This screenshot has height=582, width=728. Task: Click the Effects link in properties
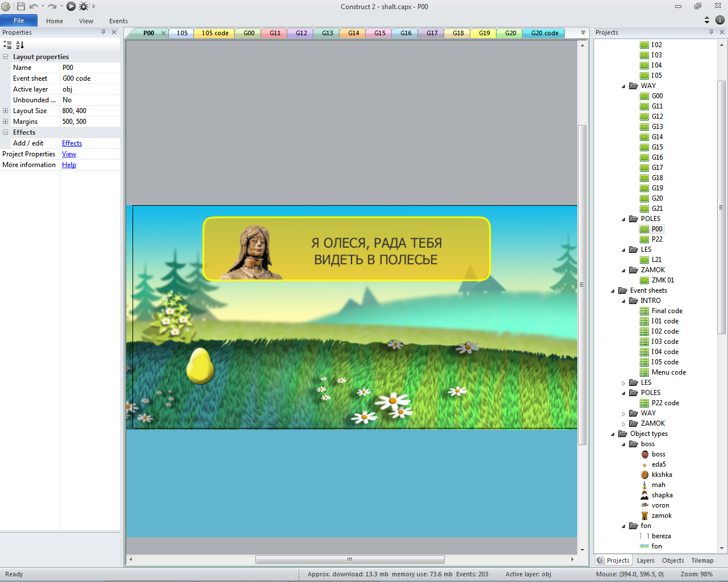(x=72, y=143)
